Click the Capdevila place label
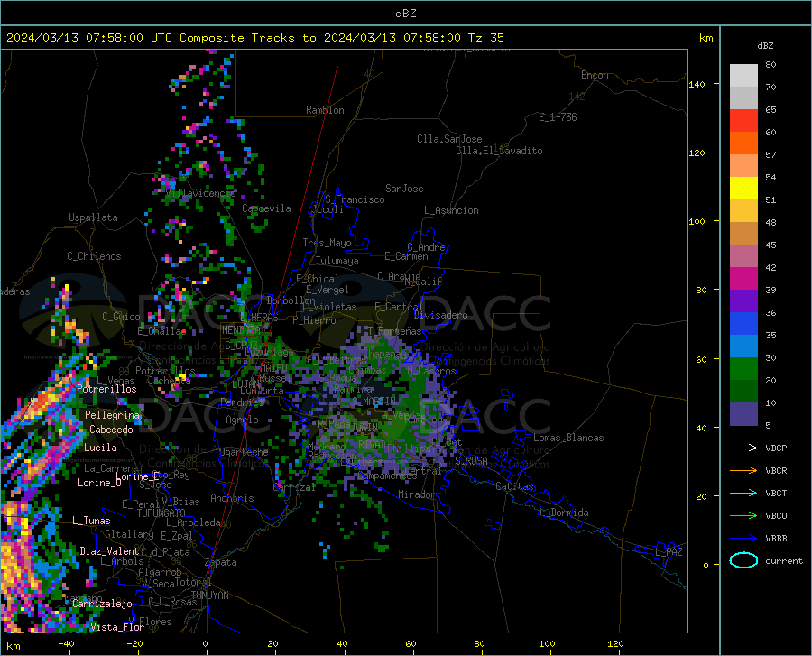Image resolution: width=812 pixels, height=656 pixels. 266,208
